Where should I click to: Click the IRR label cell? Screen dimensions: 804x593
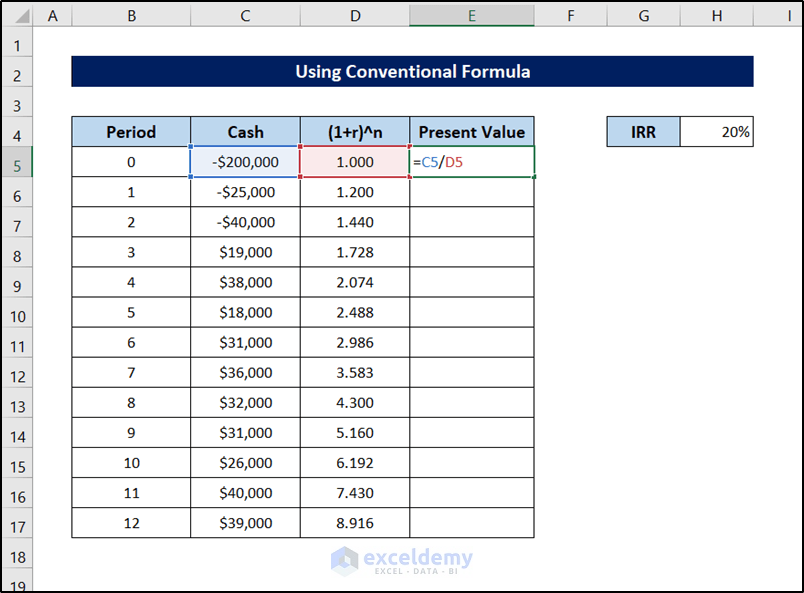(643, 132)
